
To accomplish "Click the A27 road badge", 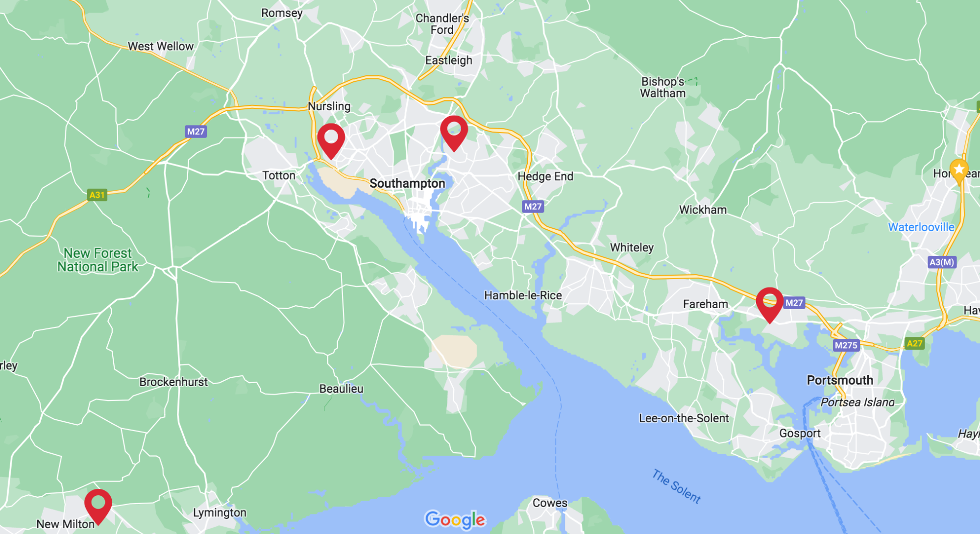I will tap(914, 343).
